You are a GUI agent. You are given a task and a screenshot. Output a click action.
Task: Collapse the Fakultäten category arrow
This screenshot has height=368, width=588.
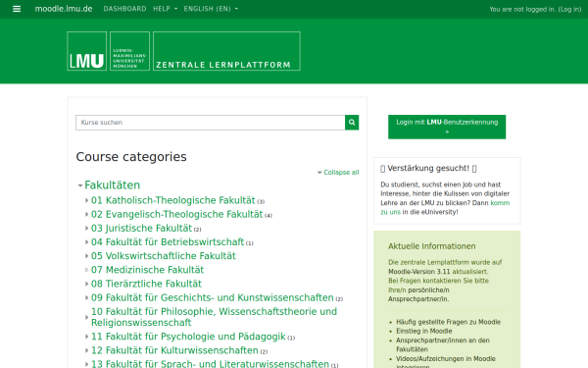(80, 185)
